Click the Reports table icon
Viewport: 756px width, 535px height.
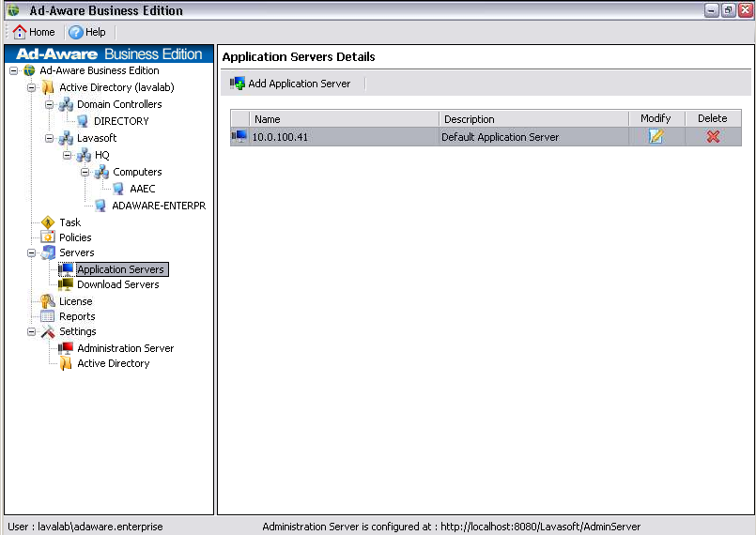[x=47, y=316]
